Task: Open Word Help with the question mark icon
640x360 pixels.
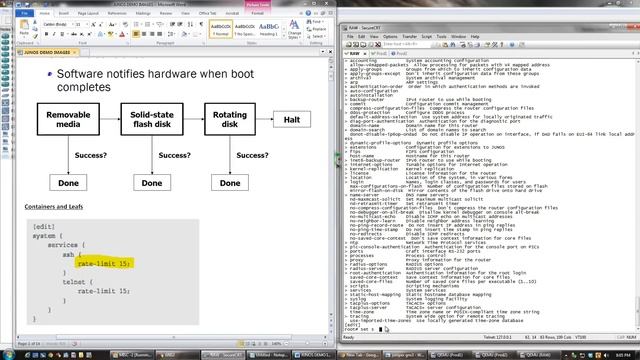Action: 309,13
